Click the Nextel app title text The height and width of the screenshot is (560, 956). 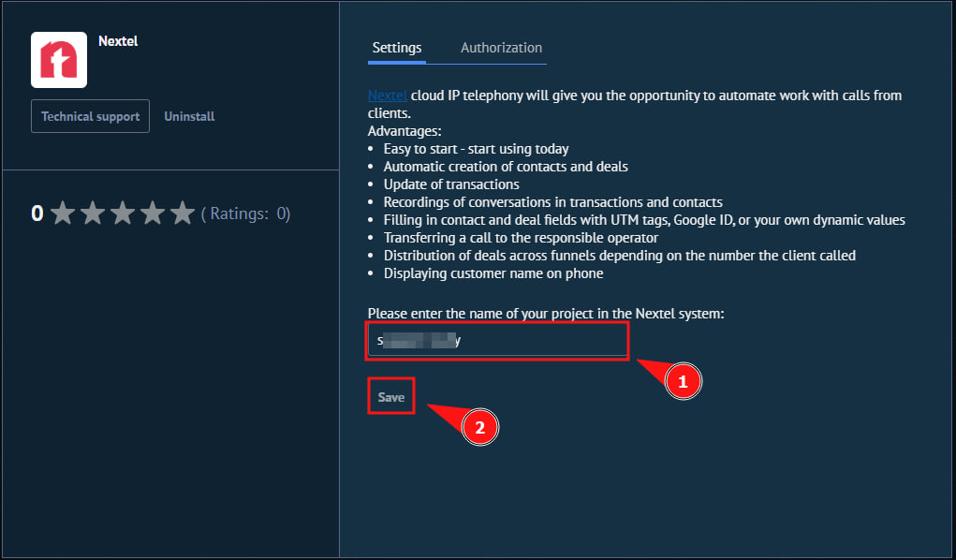(x=118, y=41)
